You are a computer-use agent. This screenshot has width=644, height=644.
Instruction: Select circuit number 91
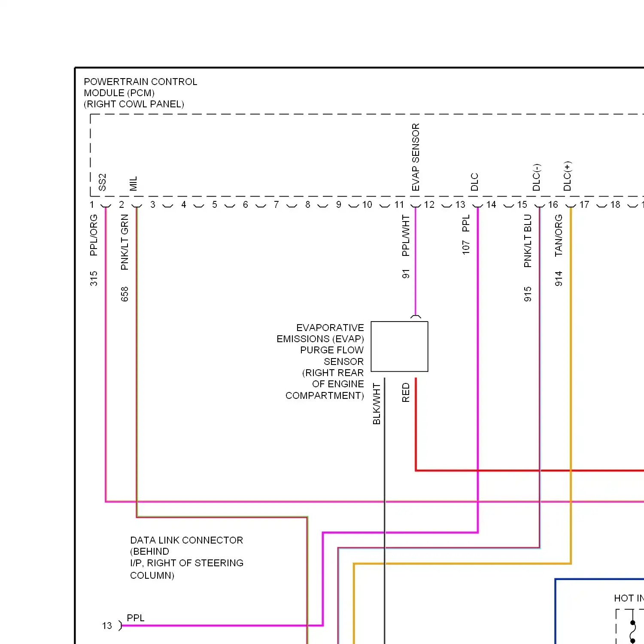[x=406, y=274]
